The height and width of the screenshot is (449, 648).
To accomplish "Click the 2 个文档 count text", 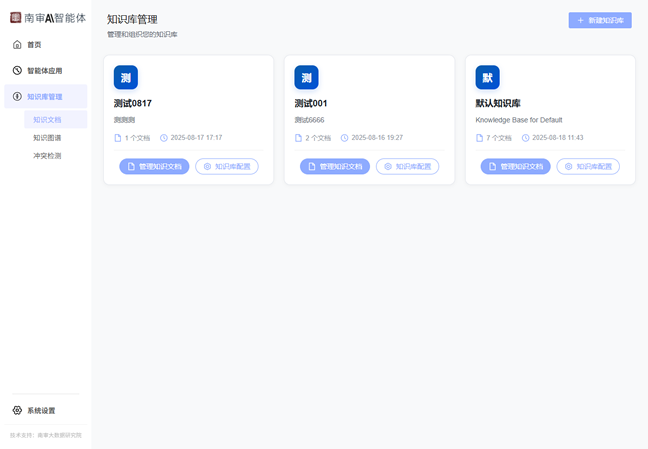I will [318, 138].
